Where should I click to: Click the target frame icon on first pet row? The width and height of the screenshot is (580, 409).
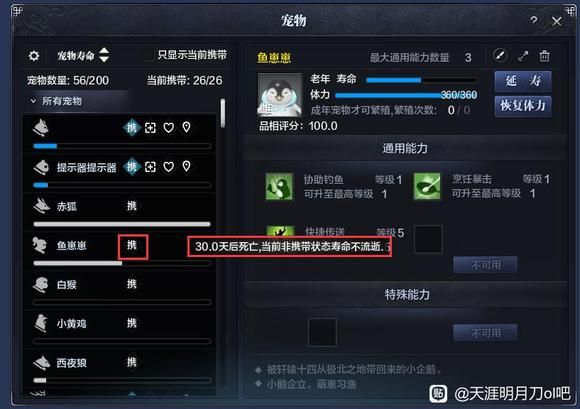pos(150,128)
